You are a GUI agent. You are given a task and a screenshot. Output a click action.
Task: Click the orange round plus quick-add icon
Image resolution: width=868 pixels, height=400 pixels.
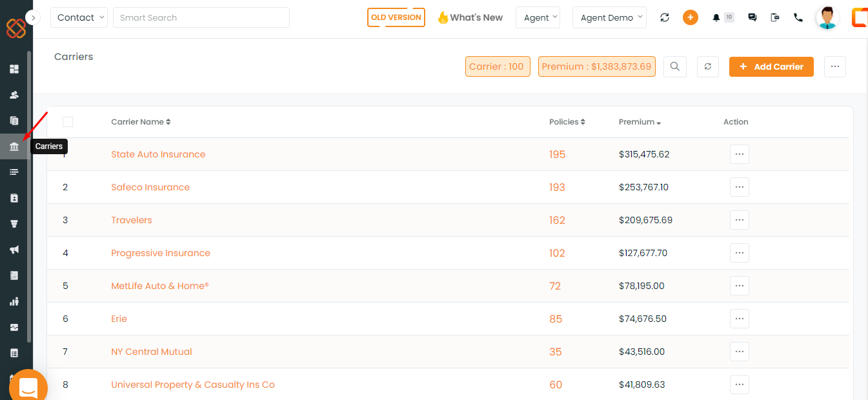(x=691, y=17)
